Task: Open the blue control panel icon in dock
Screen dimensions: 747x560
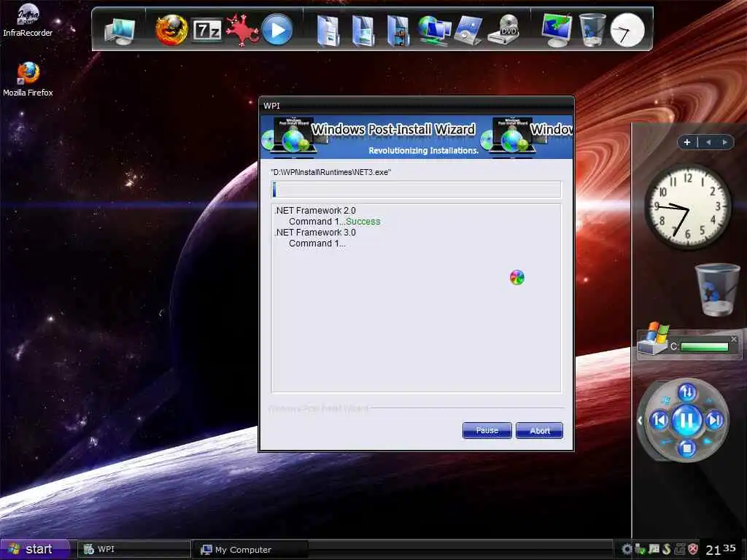Action: 469,31
